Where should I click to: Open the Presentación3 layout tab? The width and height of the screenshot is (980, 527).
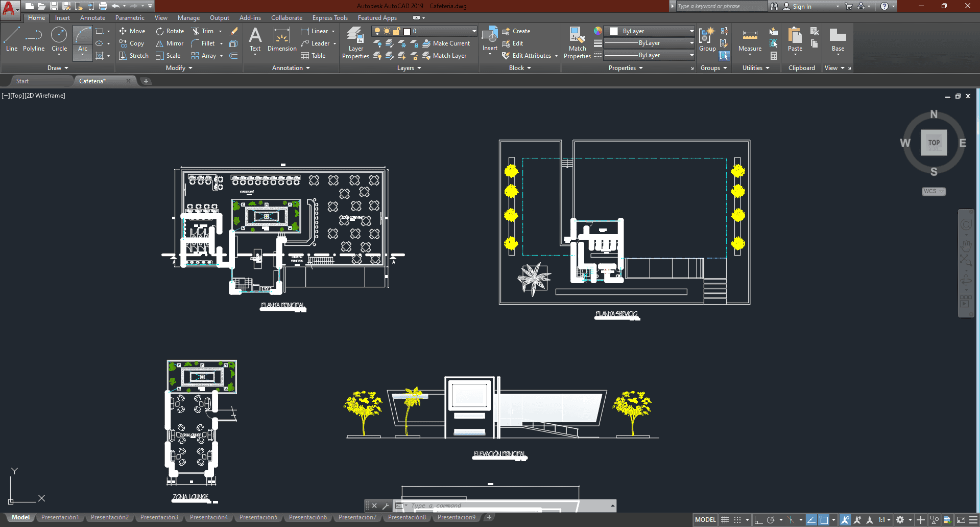coord(159,517)
